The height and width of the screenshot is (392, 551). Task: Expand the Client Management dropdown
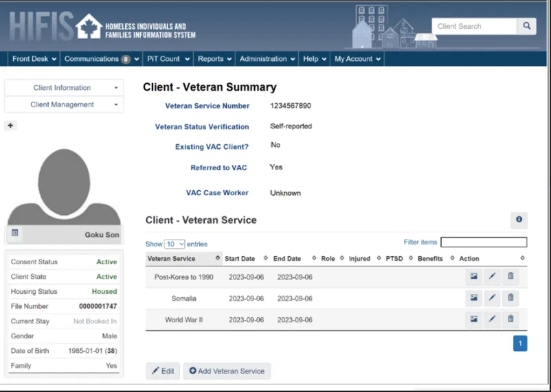tap(63, 105)
